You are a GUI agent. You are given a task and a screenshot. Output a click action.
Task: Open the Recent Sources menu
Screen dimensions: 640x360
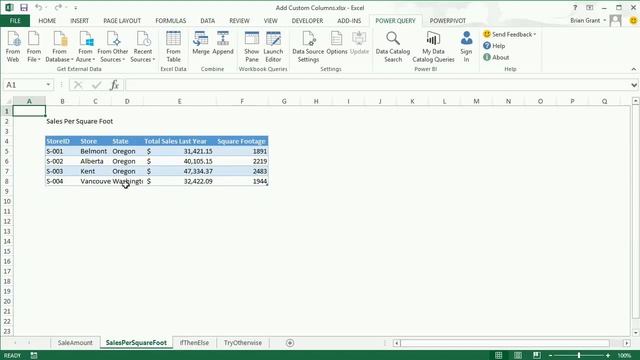pos(142,47)
